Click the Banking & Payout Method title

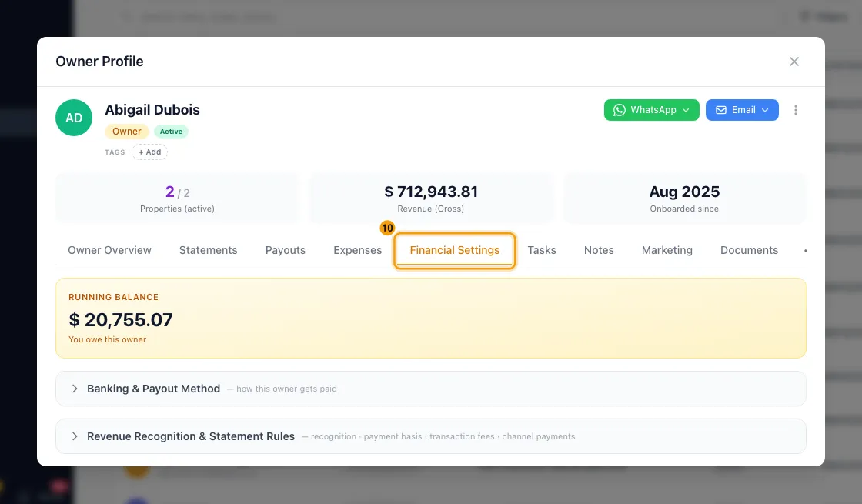click(x=153, y=389)
